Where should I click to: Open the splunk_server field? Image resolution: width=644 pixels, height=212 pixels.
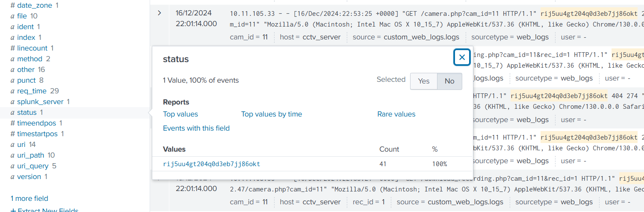(40, 102)
